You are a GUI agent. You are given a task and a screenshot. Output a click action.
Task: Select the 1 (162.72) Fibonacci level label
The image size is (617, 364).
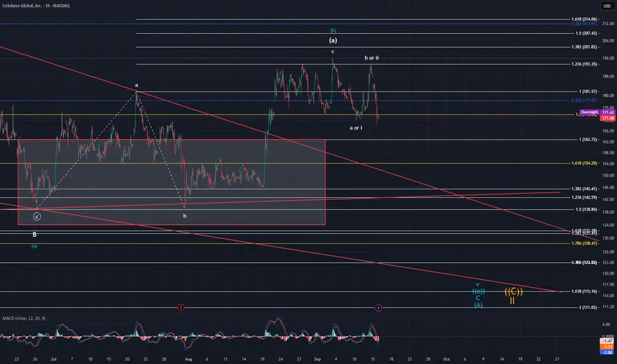[588, 139]
